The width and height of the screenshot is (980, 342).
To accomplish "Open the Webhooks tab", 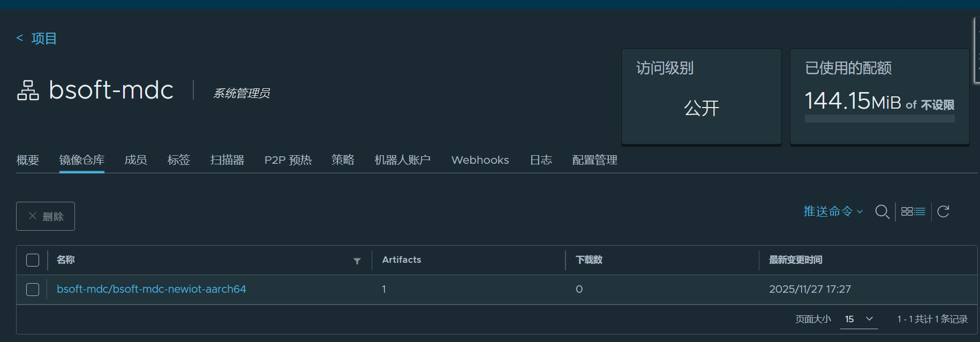I will (480, 160).
